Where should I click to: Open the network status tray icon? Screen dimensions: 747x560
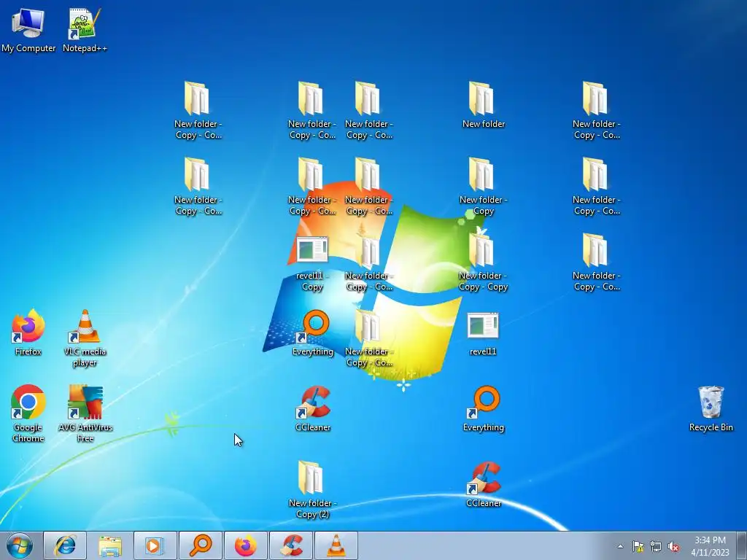click(x=656, y=546)
